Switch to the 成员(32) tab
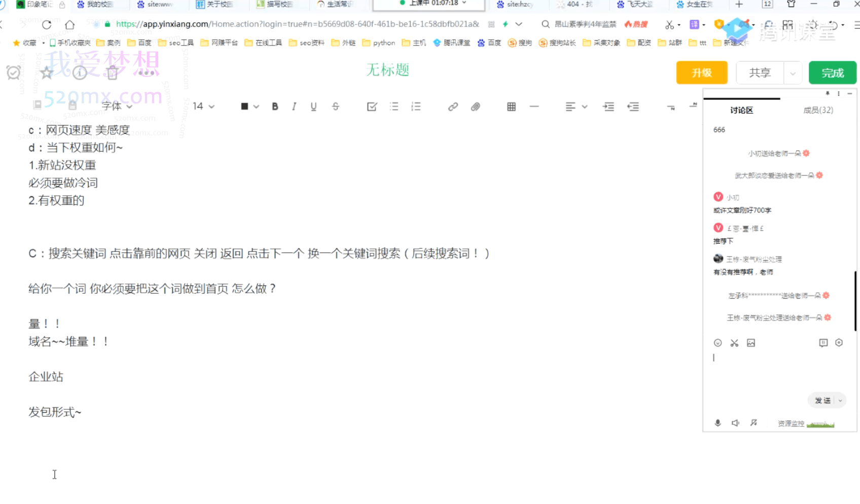Viewport: 860px width, 504px height. 818,110
